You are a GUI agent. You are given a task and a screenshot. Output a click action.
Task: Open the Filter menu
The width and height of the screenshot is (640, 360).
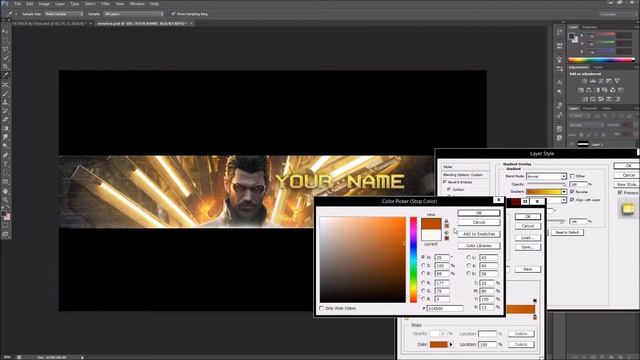pos(105,4)
